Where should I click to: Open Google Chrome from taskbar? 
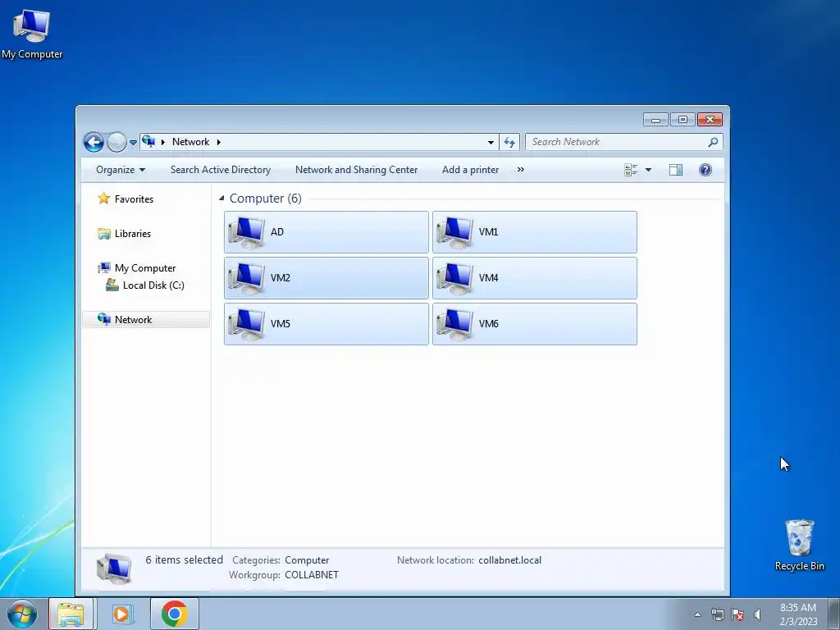coord(174,614)
